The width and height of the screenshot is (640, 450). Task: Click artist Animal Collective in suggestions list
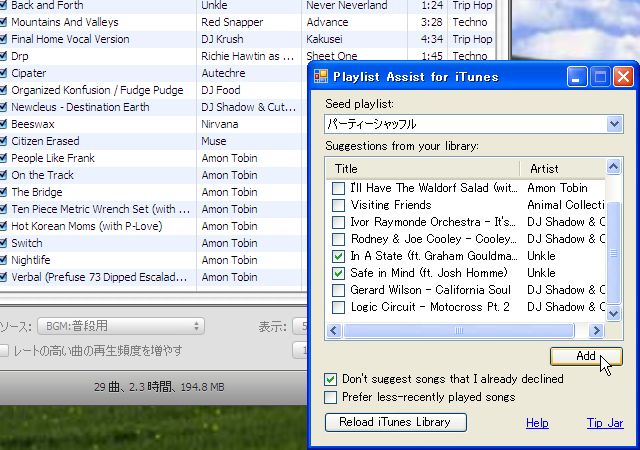(566, 205)
